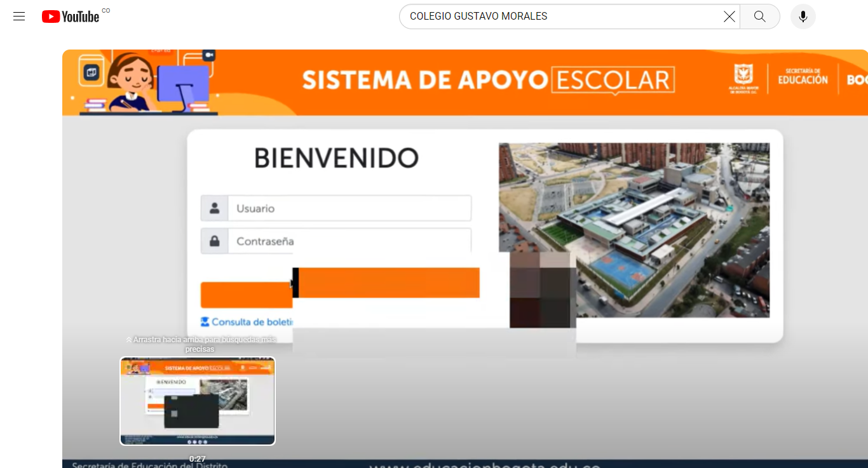Click the padlock icon in the Contraseña field

[x=215, y=241]
